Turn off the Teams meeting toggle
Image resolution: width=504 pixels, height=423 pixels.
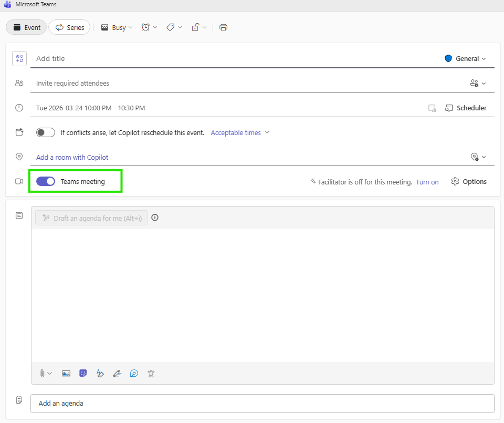point(46,181)
